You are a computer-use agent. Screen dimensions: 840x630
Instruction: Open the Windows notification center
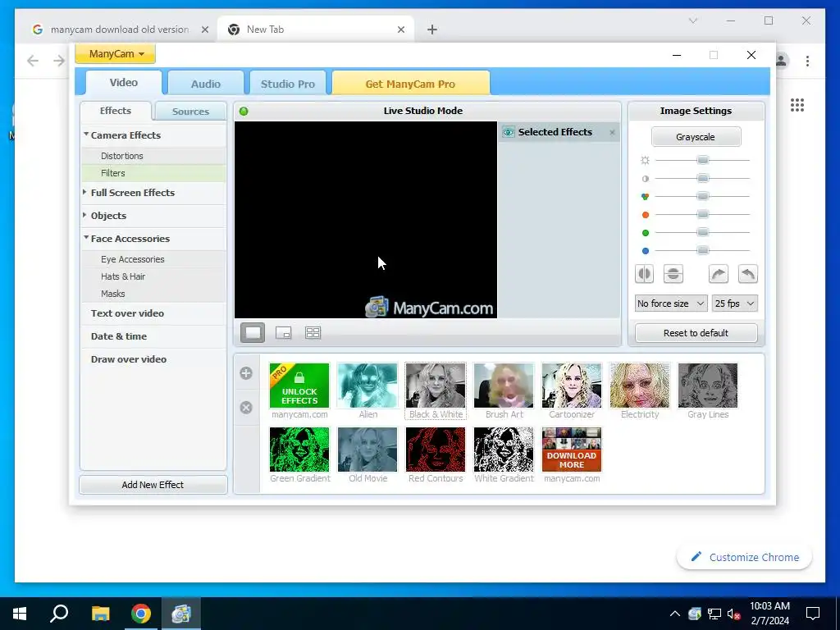[813, 614]
